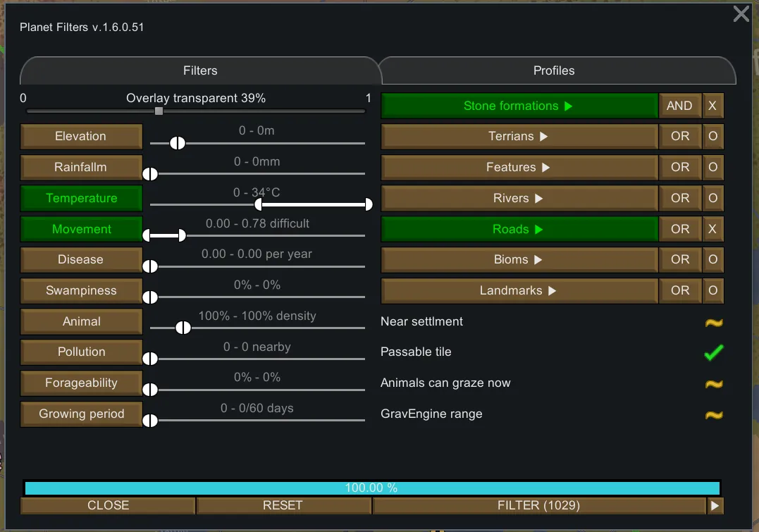This screenshot has height=532, width=759.
Task: Click the O icon next to Rivers
Action: pyautogui.click(x=712, y=198)
